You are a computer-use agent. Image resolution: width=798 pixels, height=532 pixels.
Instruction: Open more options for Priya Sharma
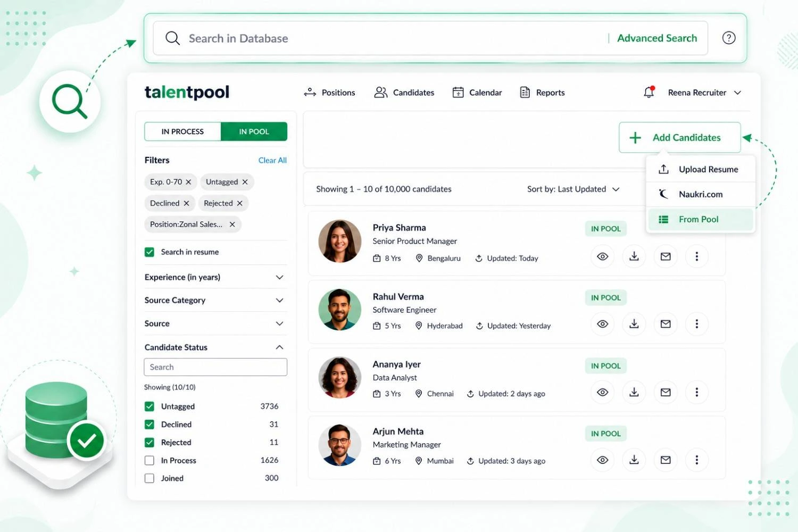point(697,256)
